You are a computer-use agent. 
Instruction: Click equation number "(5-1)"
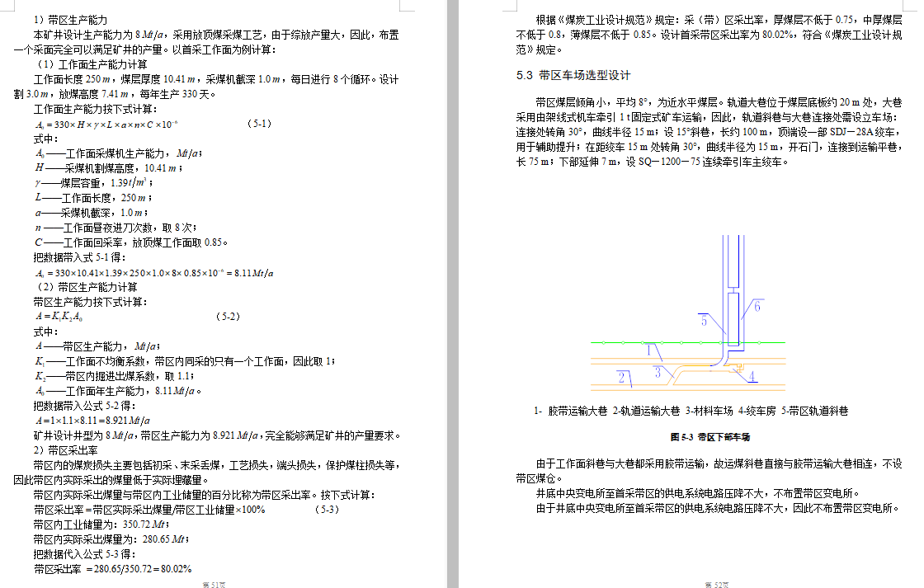tap(259, 124)
